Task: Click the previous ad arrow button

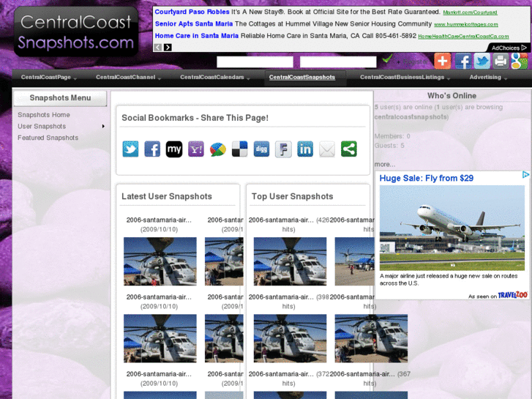Action: pyautogui.click(x=158, y=47)
